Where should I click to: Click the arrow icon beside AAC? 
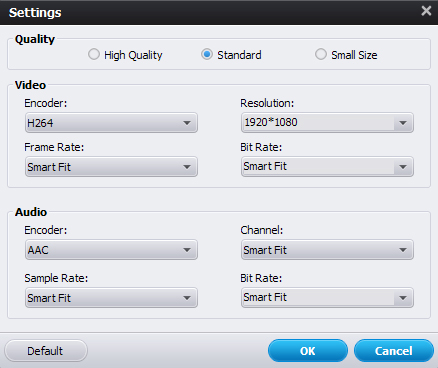click(x=187, y=250)
